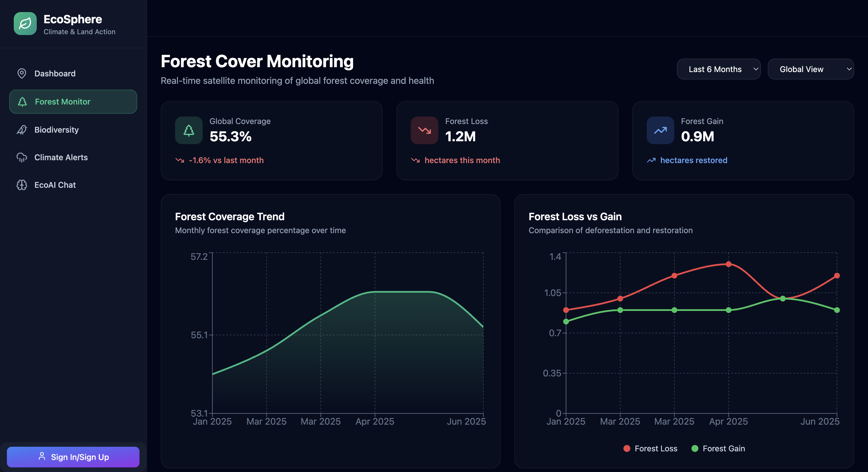Click the Forest Loss downward trend icon
Viewport: 868px width, 472px height.
(424, 130)
